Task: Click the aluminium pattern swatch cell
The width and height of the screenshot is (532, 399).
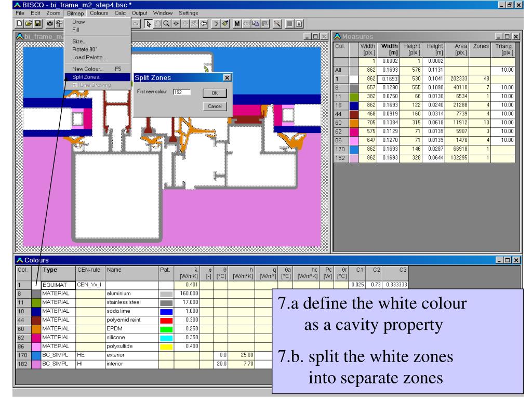Action: pos(166,294)
